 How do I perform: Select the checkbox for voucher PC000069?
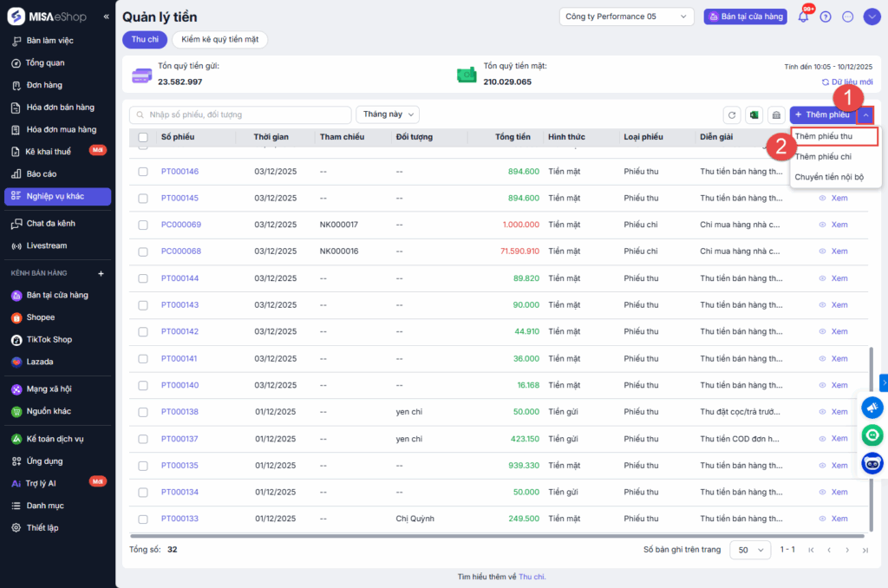(143, 225)
